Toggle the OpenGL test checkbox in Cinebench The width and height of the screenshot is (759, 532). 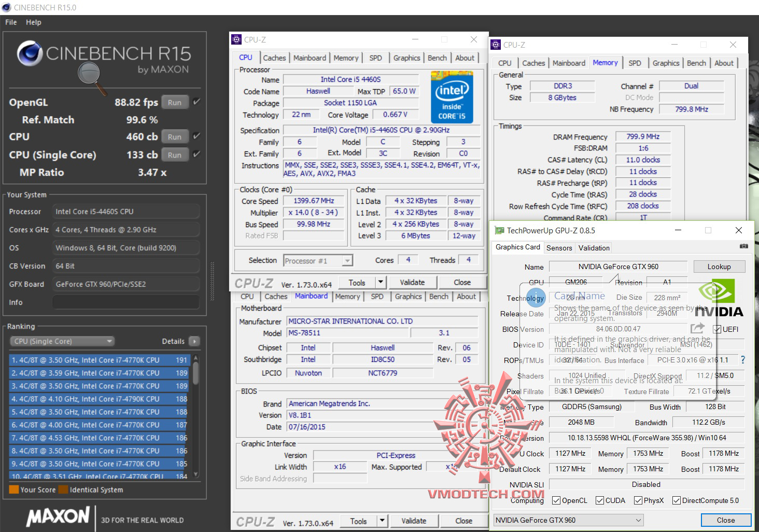[x=196, y=102]
